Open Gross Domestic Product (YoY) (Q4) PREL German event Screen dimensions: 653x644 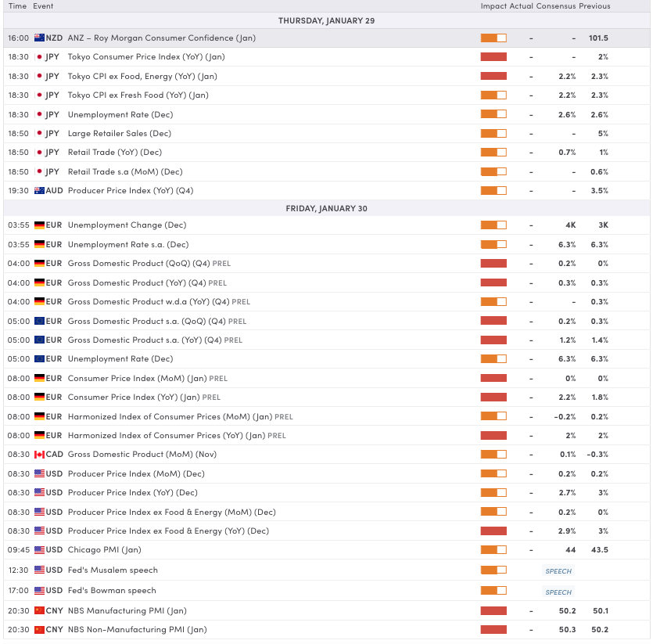coord(148,283)
